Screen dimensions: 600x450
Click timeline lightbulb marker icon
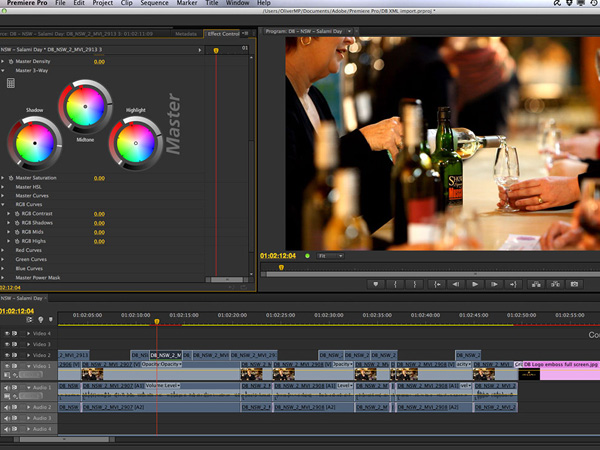(41, 320)
